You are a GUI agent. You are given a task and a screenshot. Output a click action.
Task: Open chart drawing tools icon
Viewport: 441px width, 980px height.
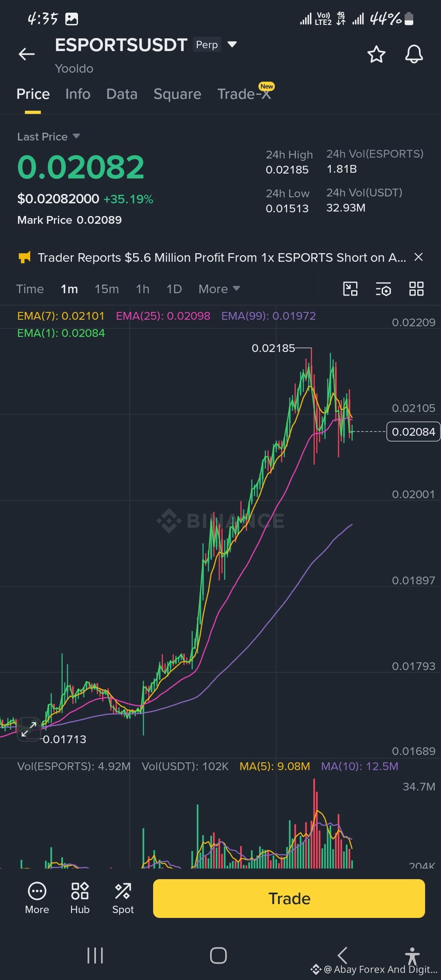click(x=350, y=289)
